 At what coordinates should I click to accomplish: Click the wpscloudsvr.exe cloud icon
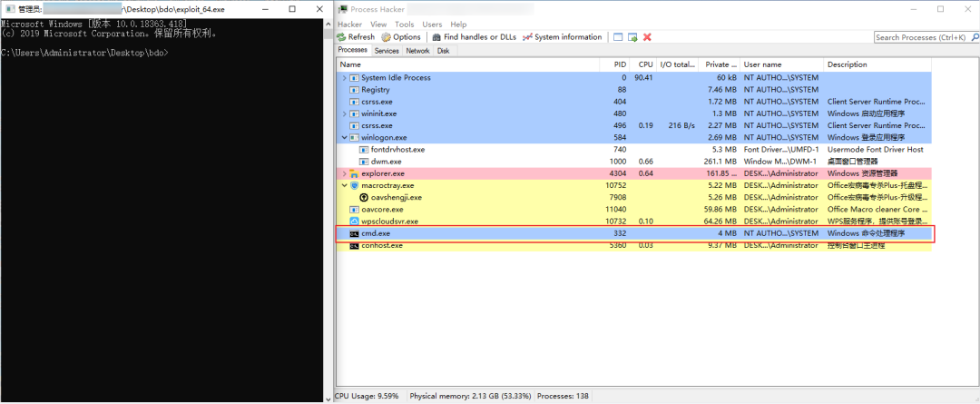coord(355,221)
